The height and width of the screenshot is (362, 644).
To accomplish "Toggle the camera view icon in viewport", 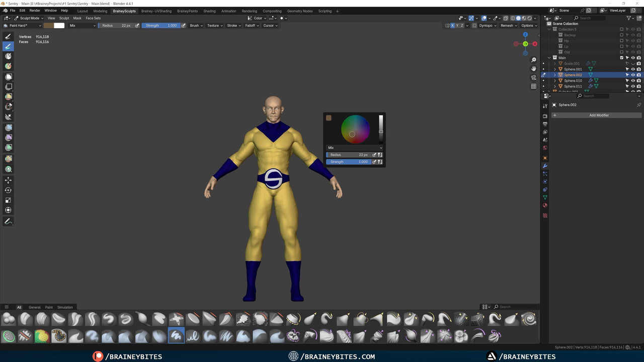I will (x=534, y=77).
